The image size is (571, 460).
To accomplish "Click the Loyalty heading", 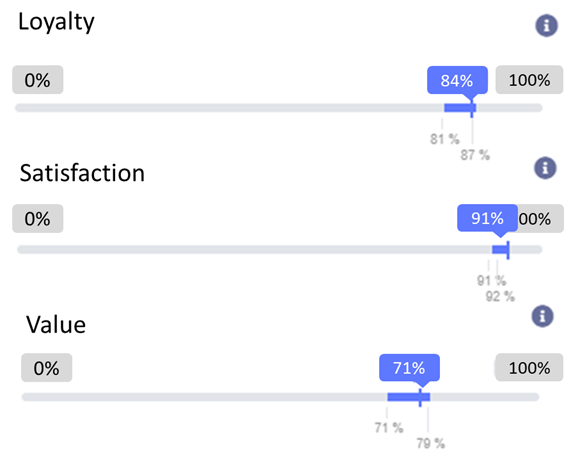I will click(56, 22).
